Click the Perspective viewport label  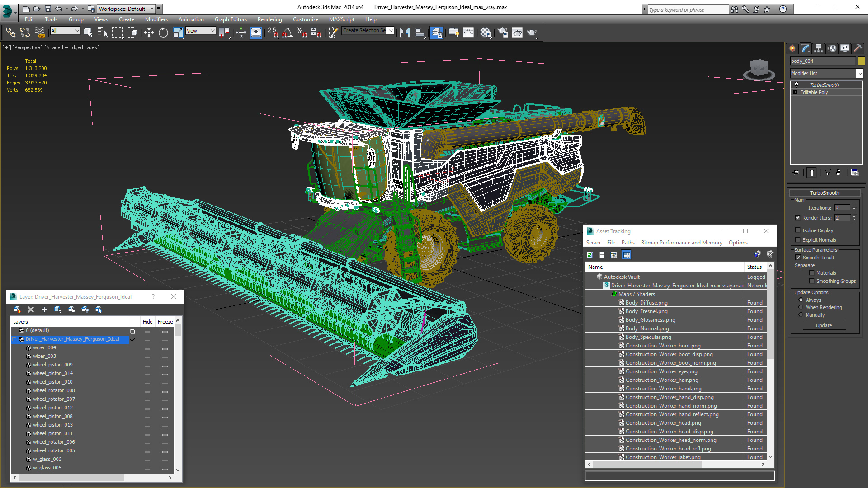(x=28, y=47)
